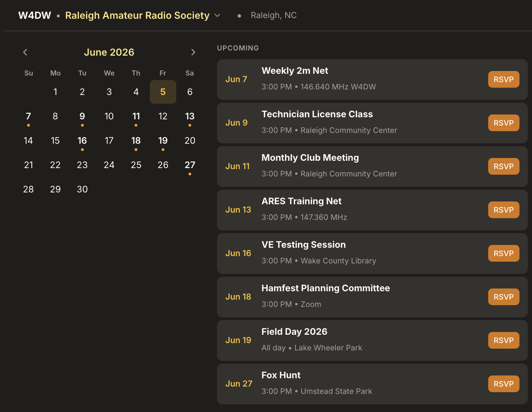Click the June 2026 month title
The width and height of the screenshot is (532, 412).
pos(109,52)
